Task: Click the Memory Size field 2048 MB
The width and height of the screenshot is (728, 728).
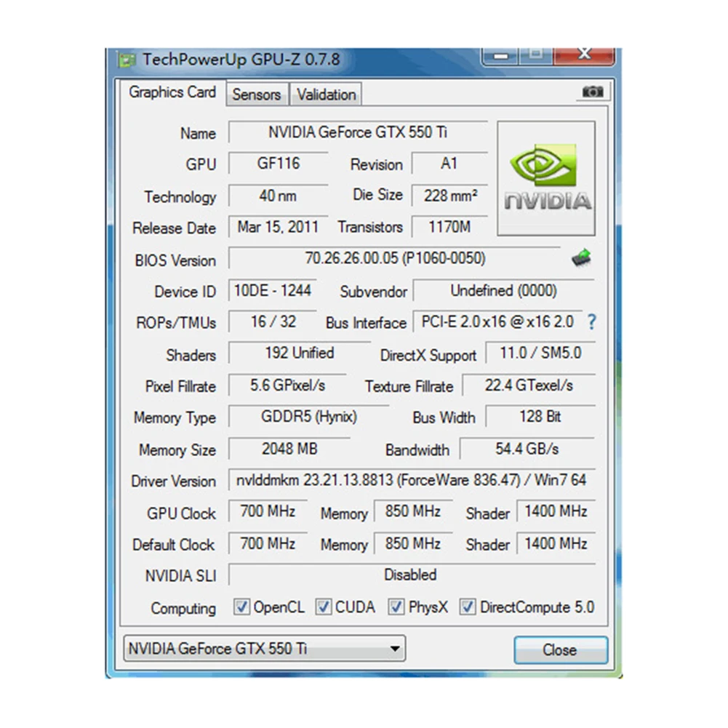Action: (x=289, y=449)
